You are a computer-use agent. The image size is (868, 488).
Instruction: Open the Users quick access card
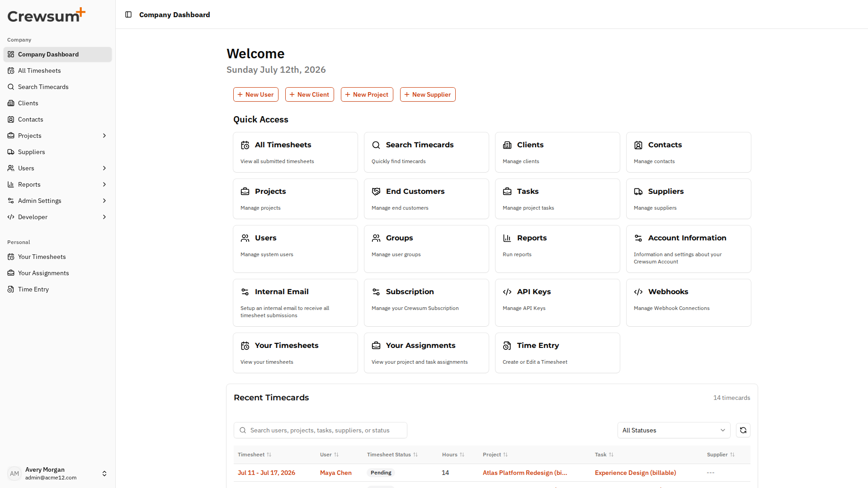pyautogui.click(x=295, y=249)
